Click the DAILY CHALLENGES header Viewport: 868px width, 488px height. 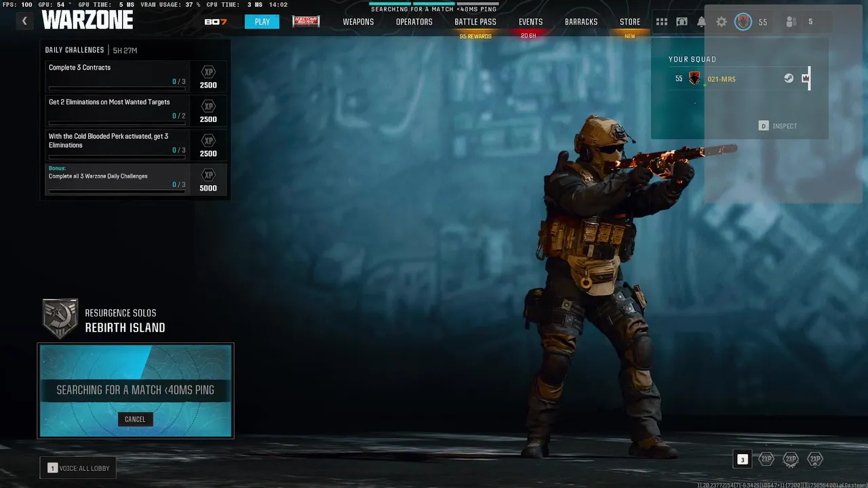click(75, 50)
